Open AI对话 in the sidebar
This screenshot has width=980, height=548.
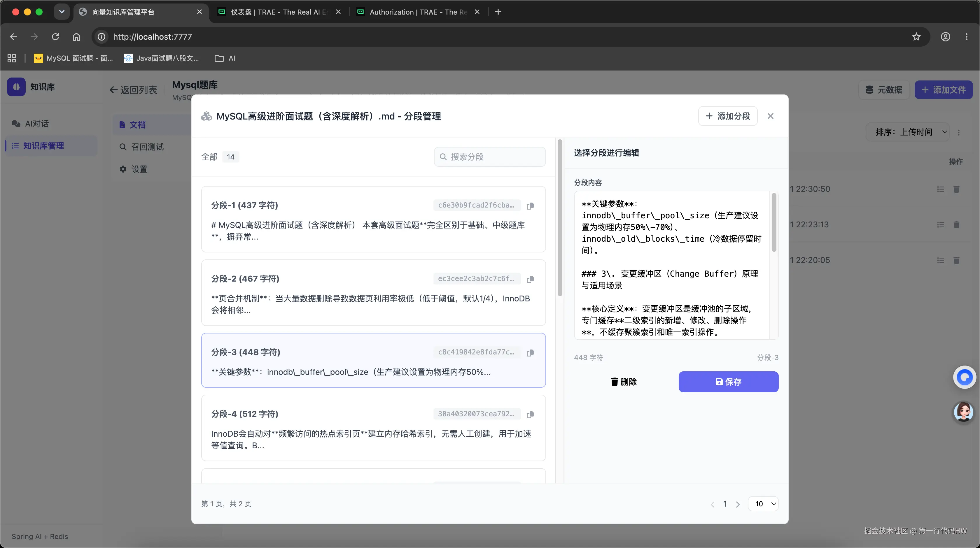click(51, 124)
